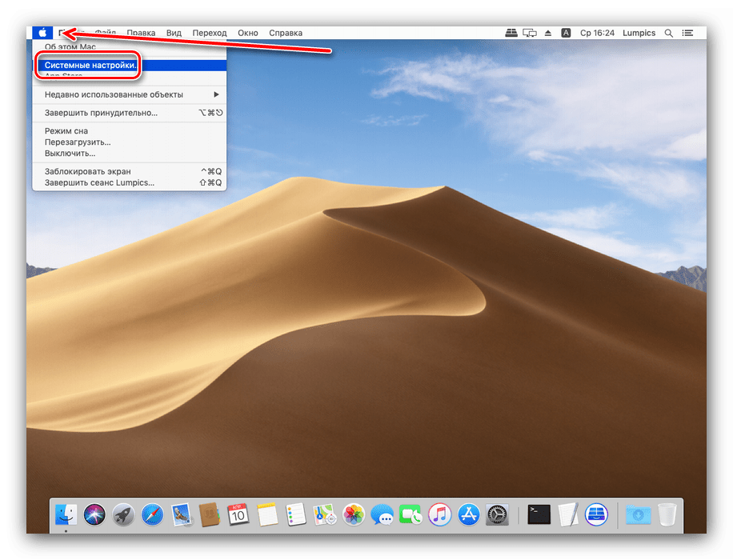733x560 pixels.
Task: Launch Photos app from the dock
Action: coord(354,514)
